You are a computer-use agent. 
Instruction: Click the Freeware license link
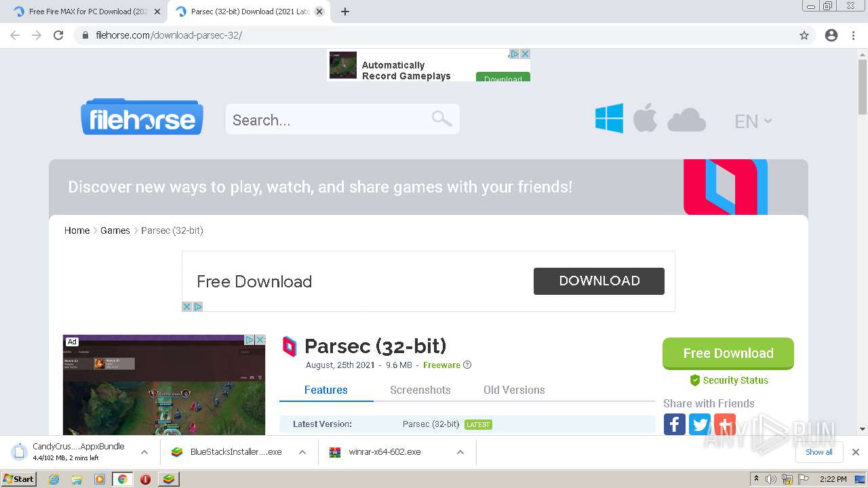(441, 365)
